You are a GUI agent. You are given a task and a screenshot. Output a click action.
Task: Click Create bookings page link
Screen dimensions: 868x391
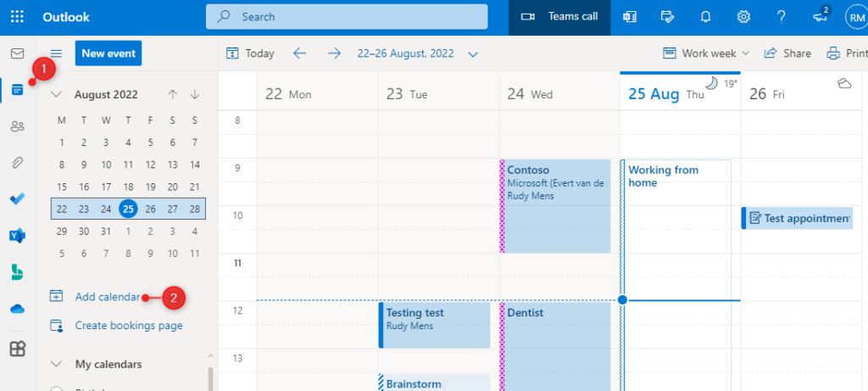pos(128,325)
